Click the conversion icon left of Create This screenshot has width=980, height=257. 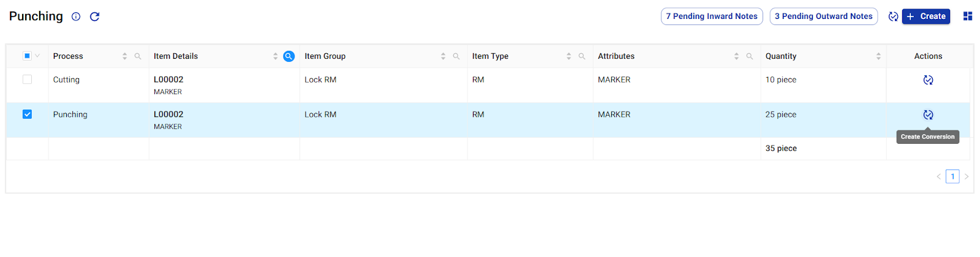coord(893,17)
